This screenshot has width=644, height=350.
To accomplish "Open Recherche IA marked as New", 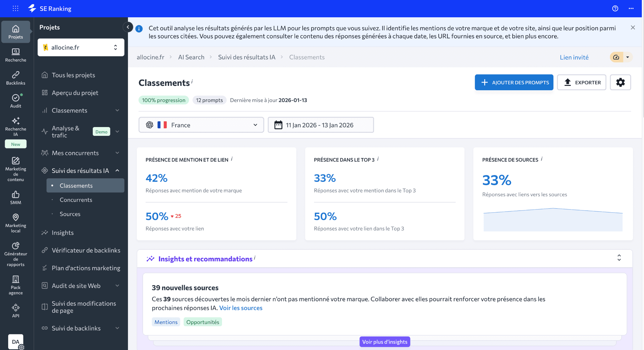I will (15, 127).
